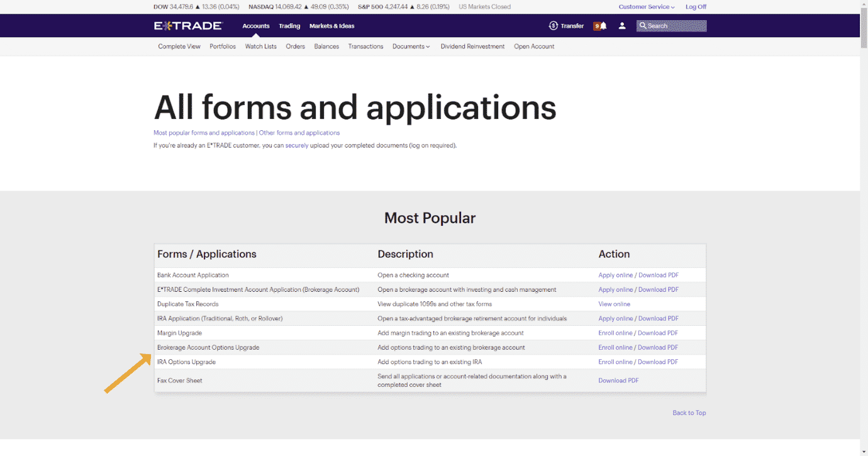Click the 'Description' column header

click(406, 254)
